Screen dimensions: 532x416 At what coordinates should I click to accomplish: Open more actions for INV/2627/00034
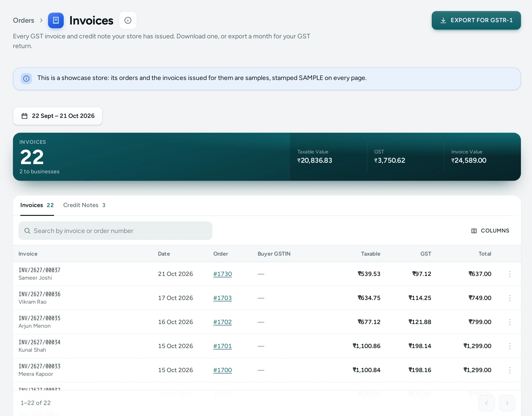point(510,346)
